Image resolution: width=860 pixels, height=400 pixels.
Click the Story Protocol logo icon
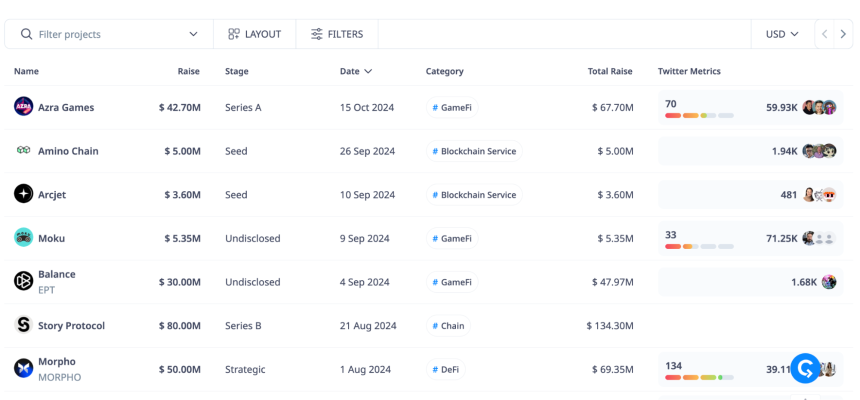[x=24, y=324]
